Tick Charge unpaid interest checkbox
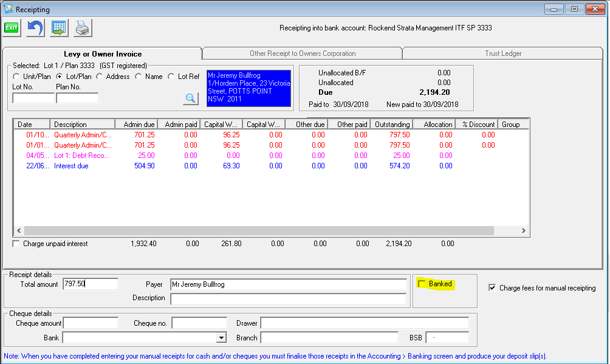The image size is (610, 364). click(x=16, y=244)
